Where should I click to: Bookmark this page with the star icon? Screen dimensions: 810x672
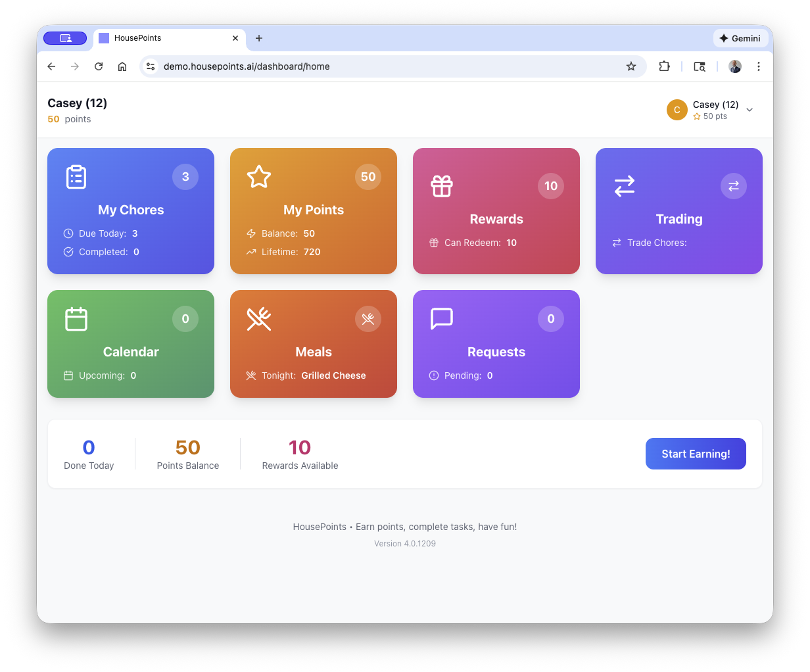(631, 66)
